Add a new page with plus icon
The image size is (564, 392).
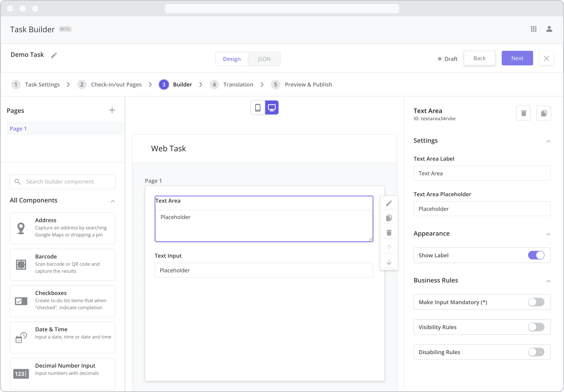(112, 110)
